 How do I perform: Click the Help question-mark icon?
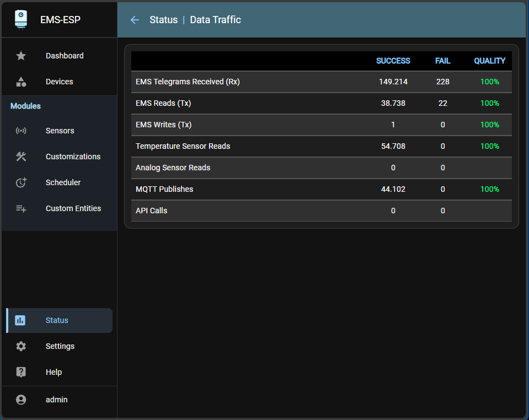tap(20, 372)
